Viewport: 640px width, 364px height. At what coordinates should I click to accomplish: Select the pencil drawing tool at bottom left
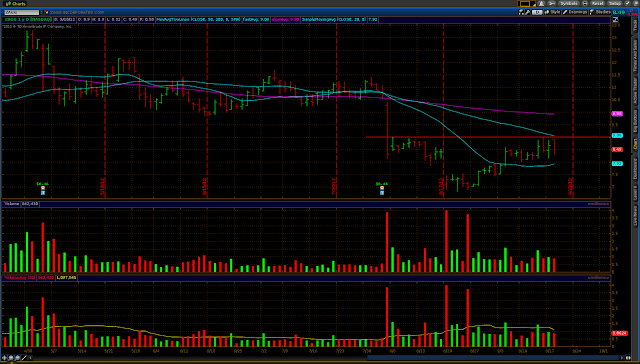(24, 358)
